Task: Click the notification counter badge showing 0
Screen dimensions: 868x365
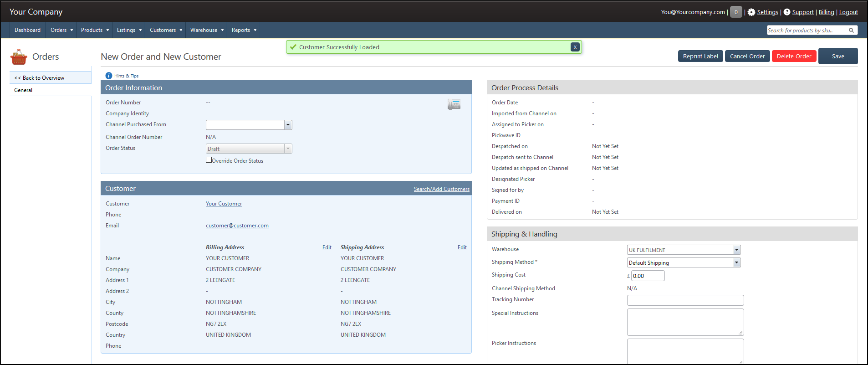Action: coord(736,12)
